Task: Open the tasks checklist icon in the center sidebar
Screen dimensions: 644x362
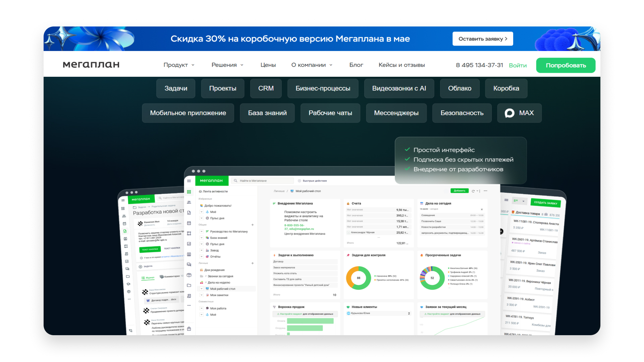Action: (189, 213)
